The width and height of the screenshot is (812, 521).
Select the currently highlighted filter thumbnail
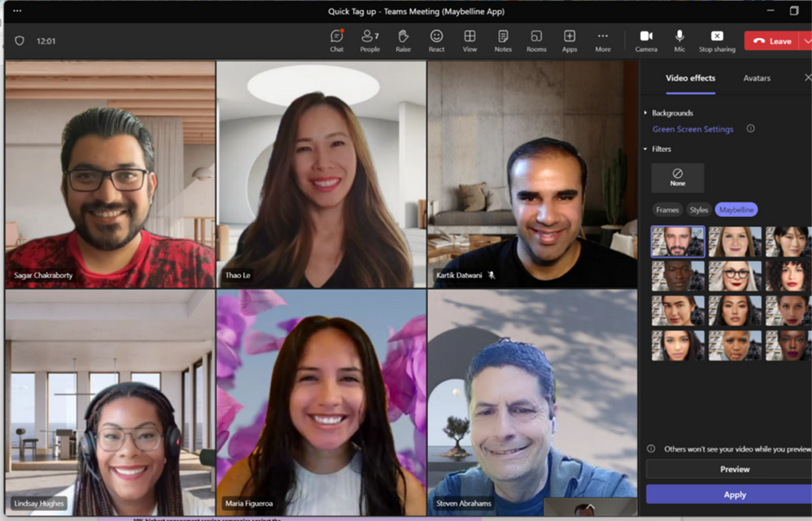pyautogui.click(x=678, y=242)
